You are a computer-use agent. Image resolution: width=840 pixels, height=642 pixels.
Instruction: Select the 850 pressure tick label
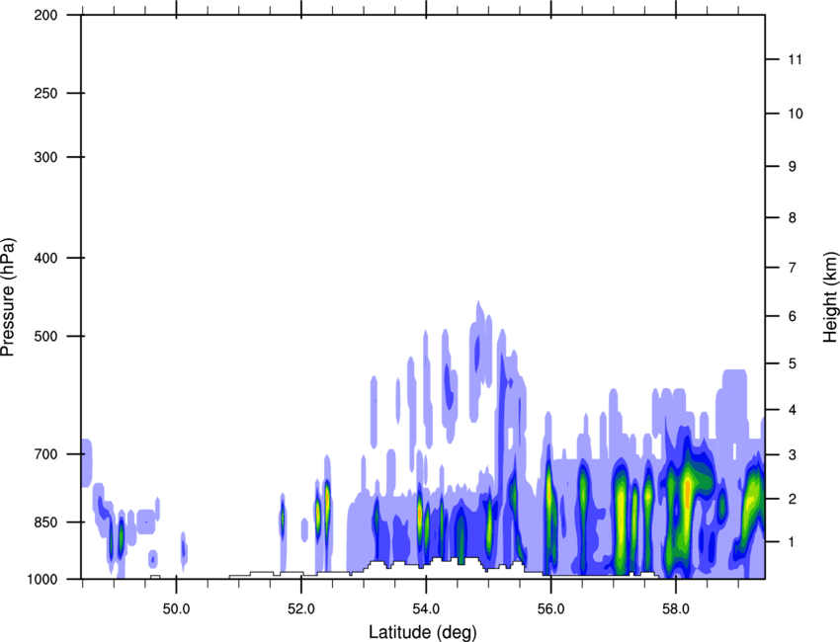pyautogui.click(x=45, y=522)
